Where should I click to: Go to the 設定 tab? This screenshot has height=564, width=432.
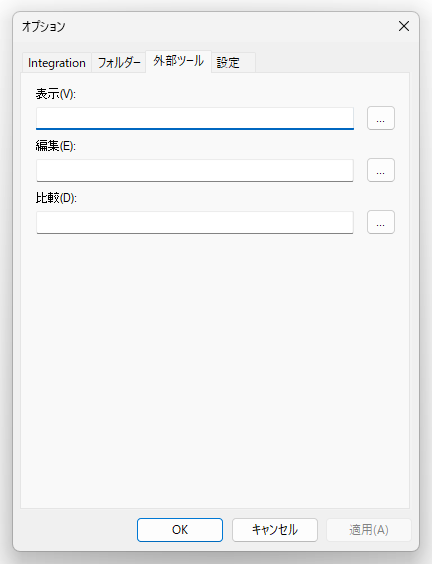click(233, 63)
